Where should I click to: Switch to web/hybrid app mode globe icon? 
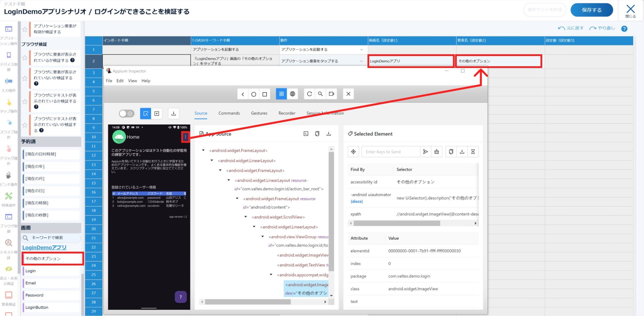point(292,94)
